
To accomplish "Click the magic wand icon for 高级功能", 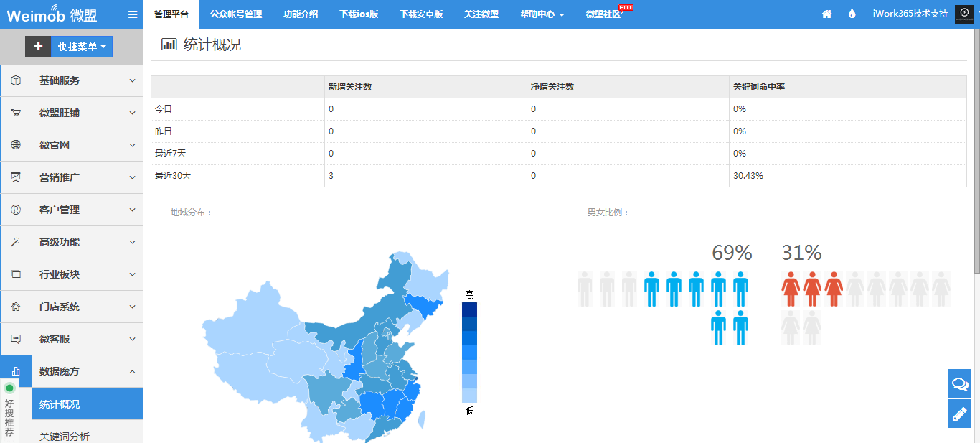I will (16, 242).
